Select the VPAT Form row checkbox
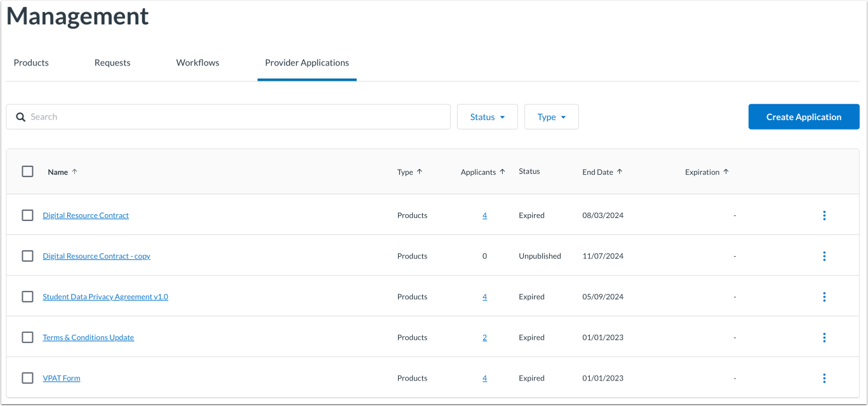Image resolution: width=868 pixels, height=406 pixels. [27, 378]
